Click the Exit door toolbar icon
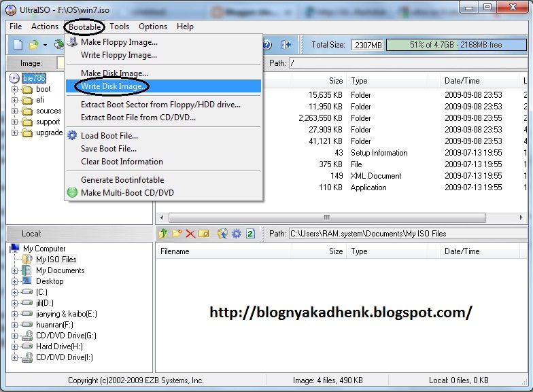 pos(286,45)
